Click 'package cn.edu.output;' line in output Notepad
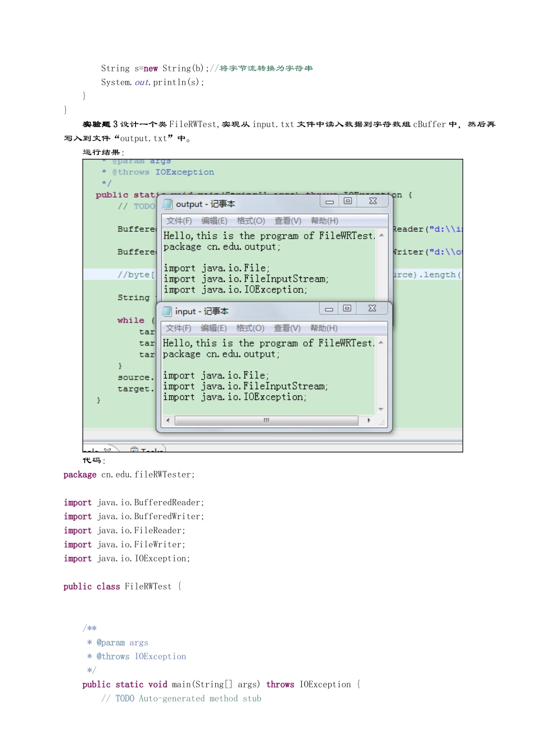 pyautogui.click(x=222, y=246)
